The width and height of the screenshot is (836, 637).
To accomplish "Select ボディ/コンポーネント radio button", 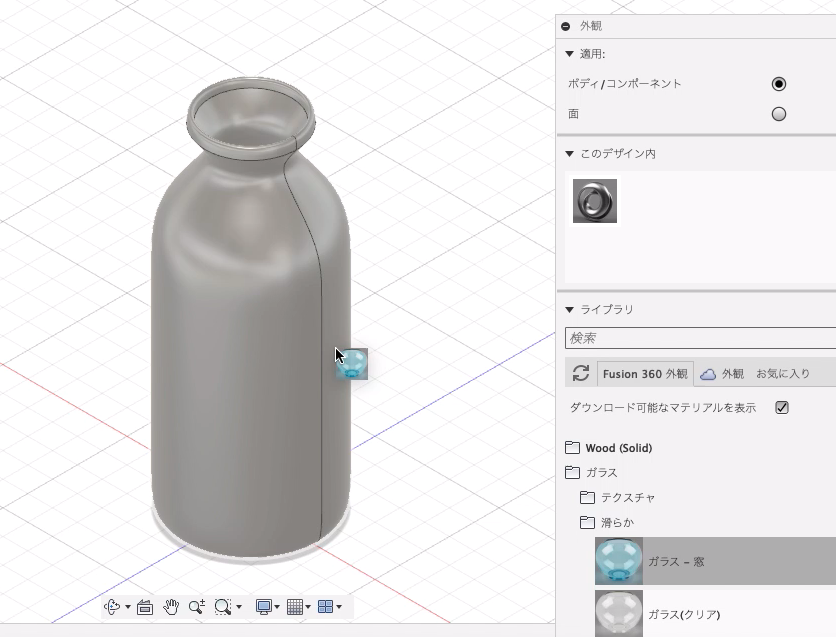I will point(779,84).
